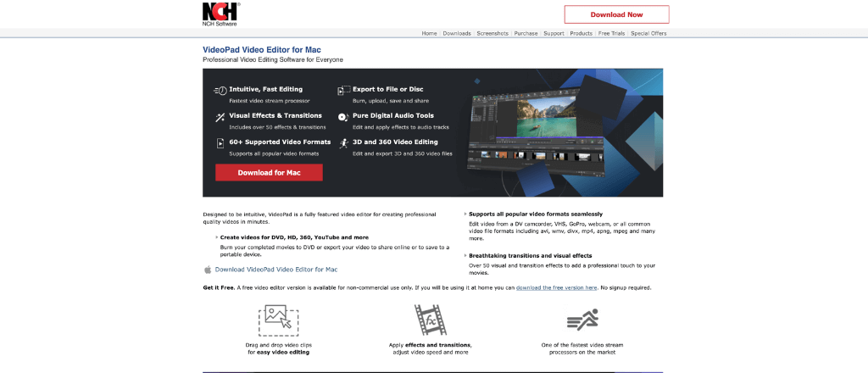
Task: Follow the download the free version here link
Action: coord(556,287)
